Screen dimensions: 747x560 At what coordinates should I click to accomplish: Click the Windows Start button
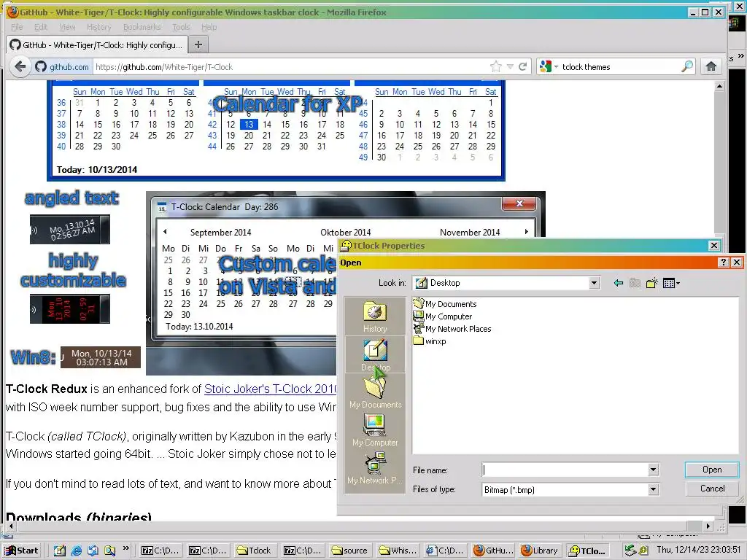coord(21,551)
